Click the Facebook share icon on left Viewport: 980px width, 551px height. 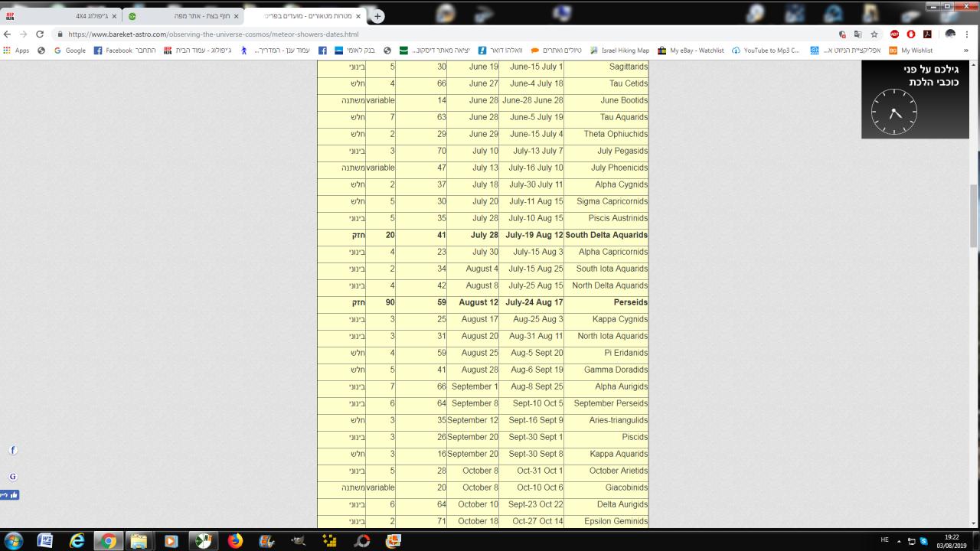tap(13, 451)
